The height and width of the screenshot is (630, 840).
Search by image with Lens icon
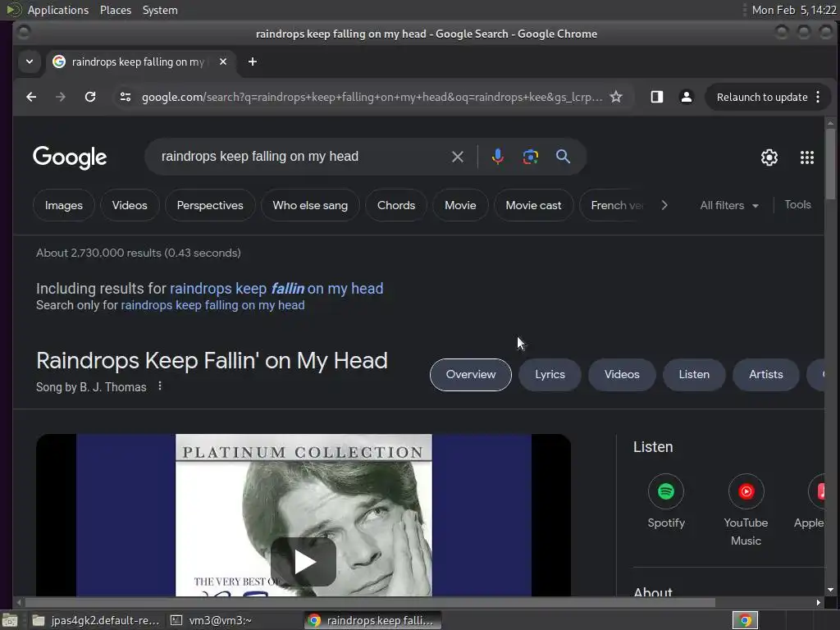(531, 157)
